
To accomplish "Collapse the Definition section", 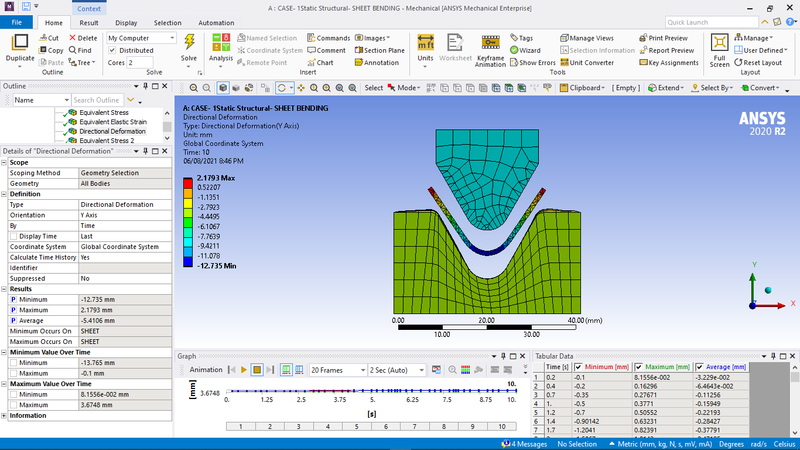I will coord(4,194).
